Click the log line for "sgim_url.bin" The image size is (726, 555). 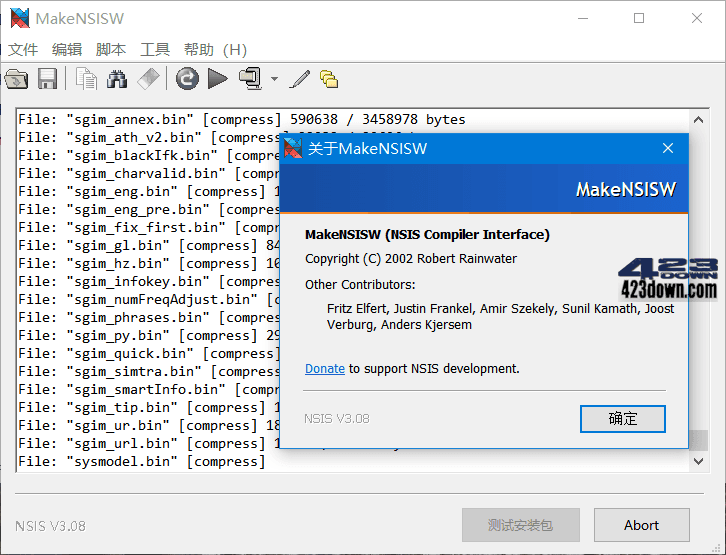149,443
